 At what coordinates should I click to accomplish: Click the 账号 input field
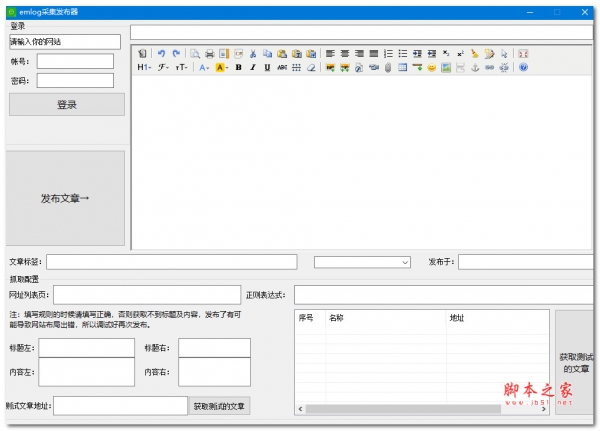click(x=76, y=61)
